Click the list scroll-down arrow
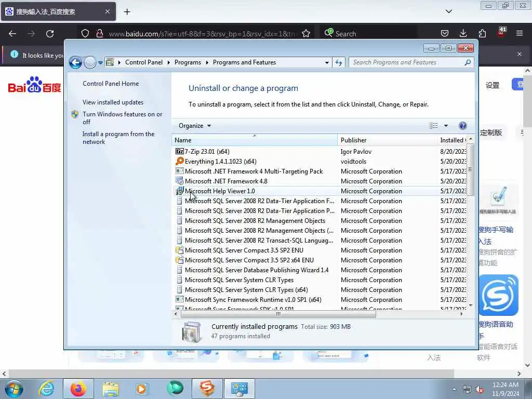Viewport: 532px width, 399px height. tap(470, 305)
